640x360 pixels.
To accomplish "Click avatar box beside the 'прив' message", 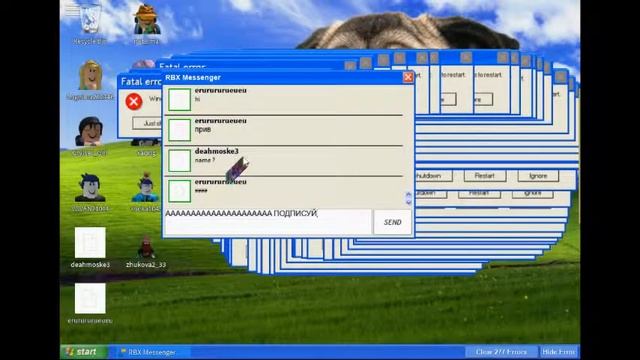I will pyautogui.click(x=179, y=130).
